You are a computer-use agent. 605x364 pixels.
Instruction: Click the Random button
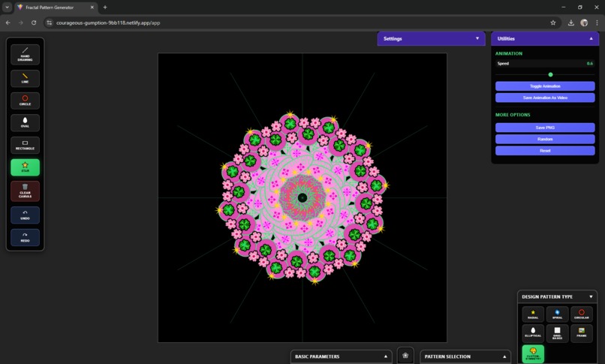point(545,139)
